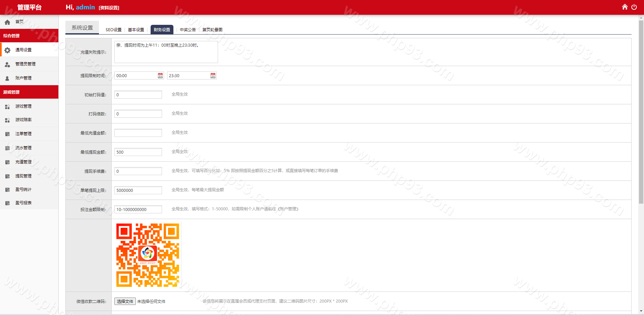Screen dimensions: 644x315
Task: Click the icon beside 游戏赔率
Action: (x=7, y=120)
